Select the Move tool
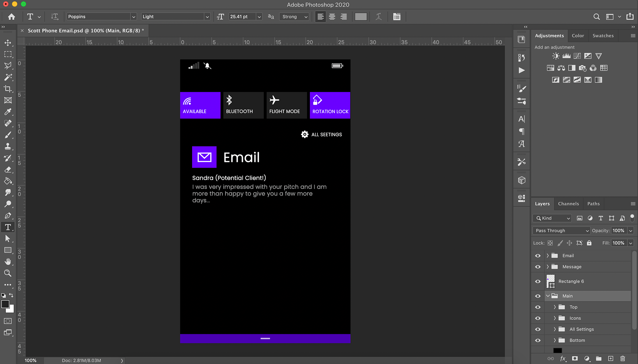This screenshot has height=364, width=638. click(x=8, y=43)
